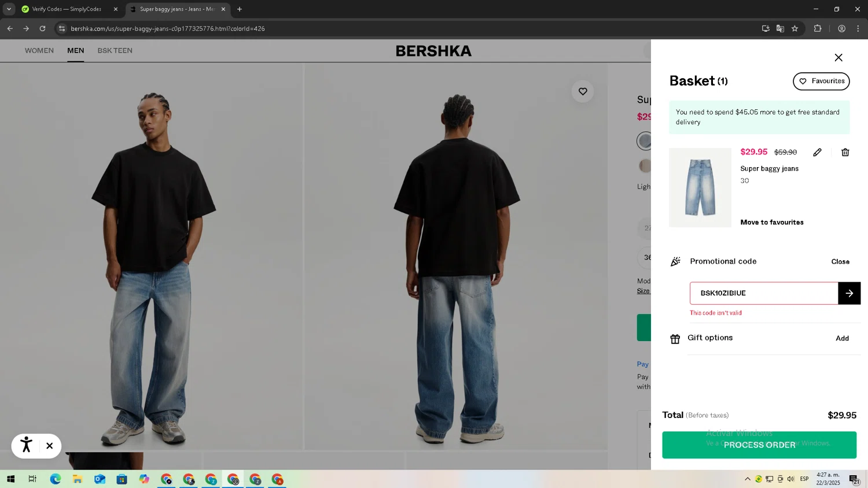Image resolution: width=868 pixels, height=488 pixels.
Task: Click the promotional code input field
Action: (x=764, y=293)
